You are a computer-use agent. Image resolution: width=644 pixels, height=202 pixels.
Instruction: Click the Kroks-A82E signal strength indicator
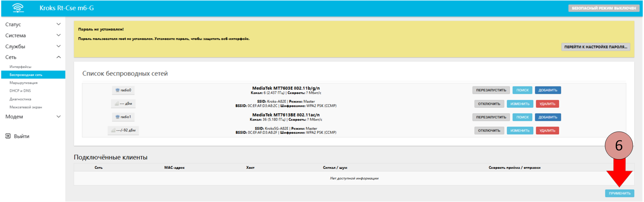point(123,104)
